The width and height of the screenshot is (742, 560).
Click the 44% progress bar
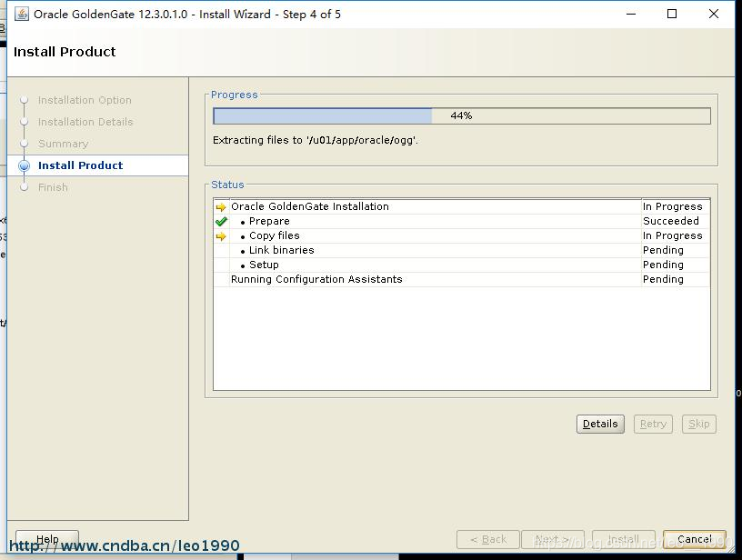pyautogui.click(x=462, y=115)
